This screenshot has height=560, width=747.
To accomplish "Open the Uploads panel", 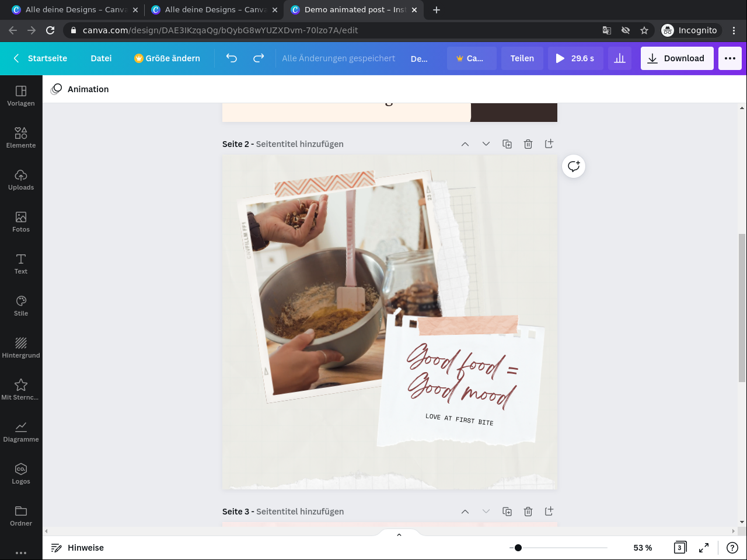I will pyautogui.click(x=21, y=180).
